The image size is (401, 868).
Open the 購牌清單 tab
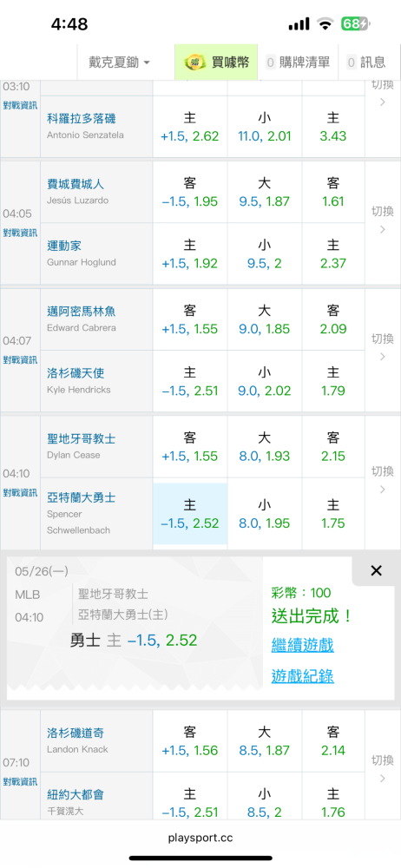299,62
